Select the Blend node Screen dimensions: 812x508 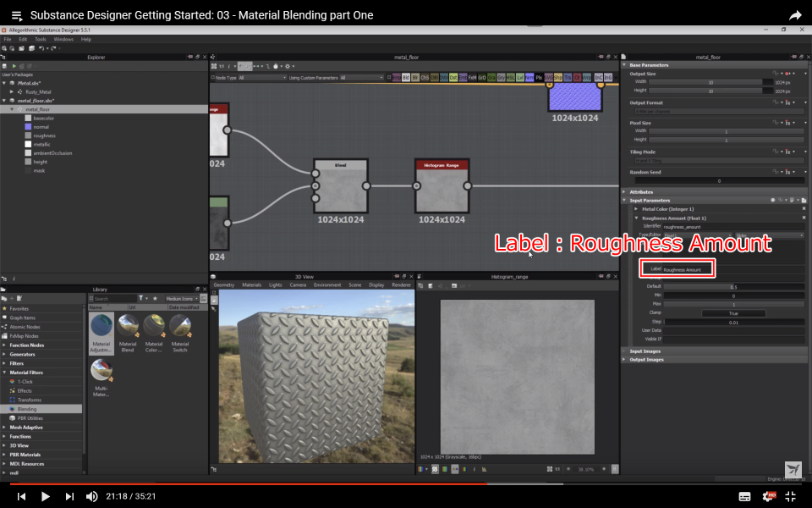click(341, 186)
